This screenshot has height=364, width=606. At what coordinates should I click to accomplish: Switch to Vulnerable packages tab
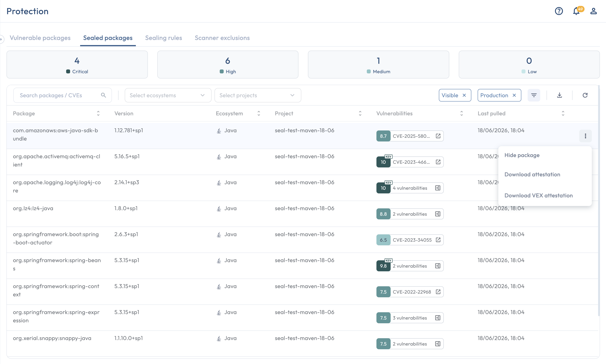(x=40, y=38)
